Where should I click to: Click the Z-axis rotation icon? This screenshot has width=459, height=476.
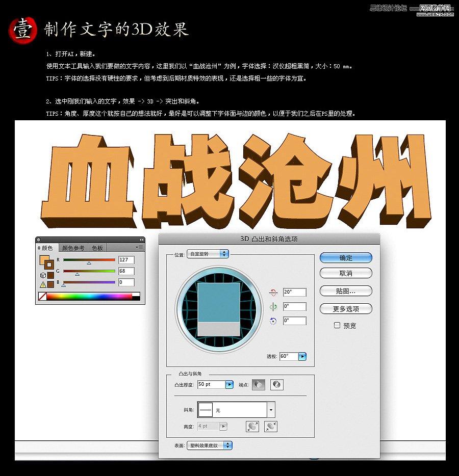point(273,321)
